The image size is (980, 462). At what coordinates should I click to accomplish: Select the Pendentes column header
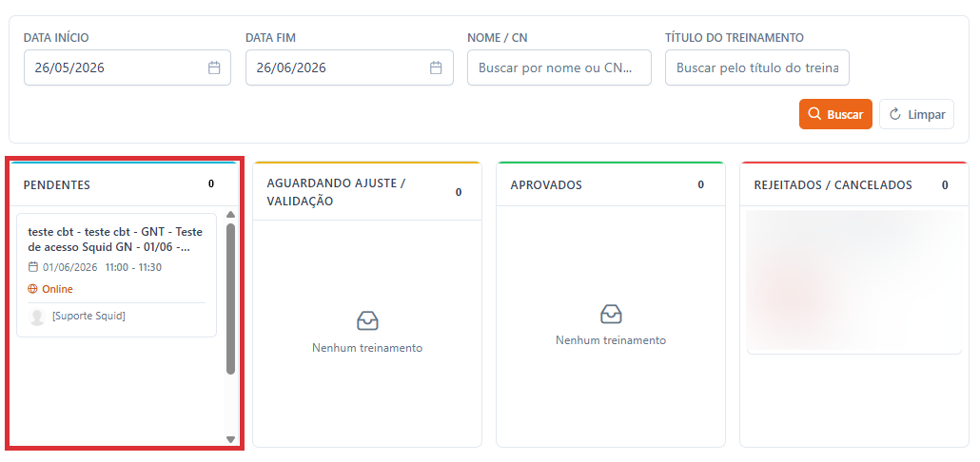point(124,184)
